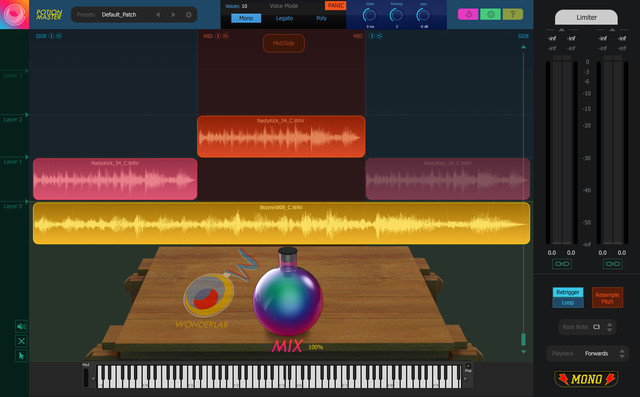Select the pointer cursor tool

21,355
